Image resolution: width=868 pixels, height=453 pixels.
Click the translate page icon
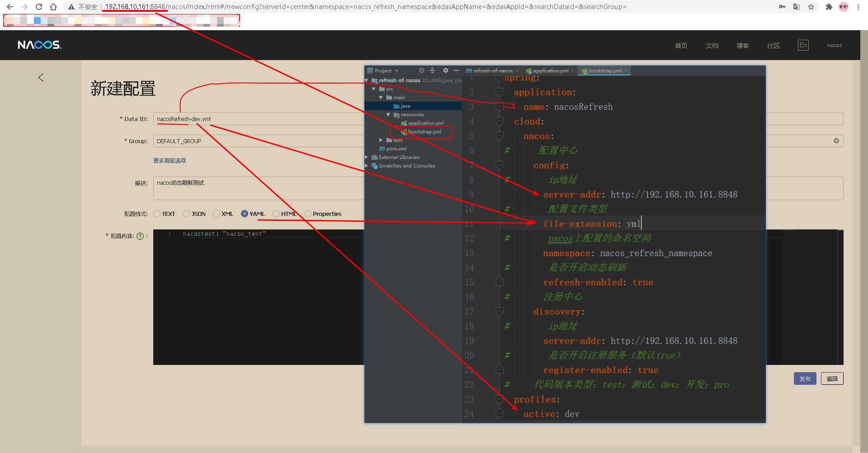click(x=797, y=7)
